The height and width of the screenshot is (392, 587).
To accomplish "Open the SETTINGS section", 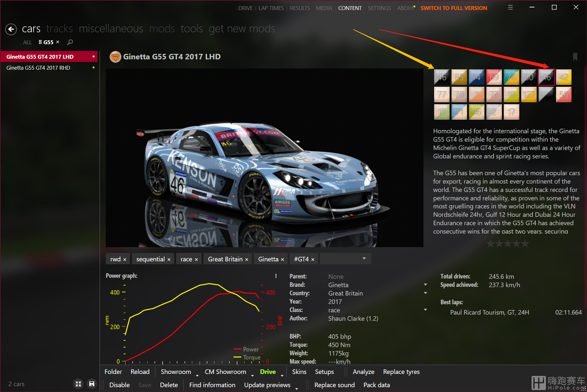I will pos(379,8).
